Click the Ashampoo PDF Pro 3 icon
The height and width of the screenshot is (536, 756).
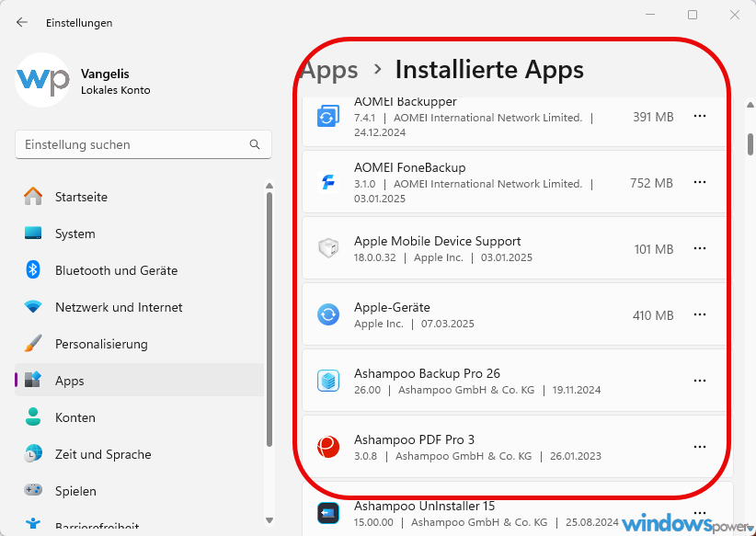click(x=328, y=447)
